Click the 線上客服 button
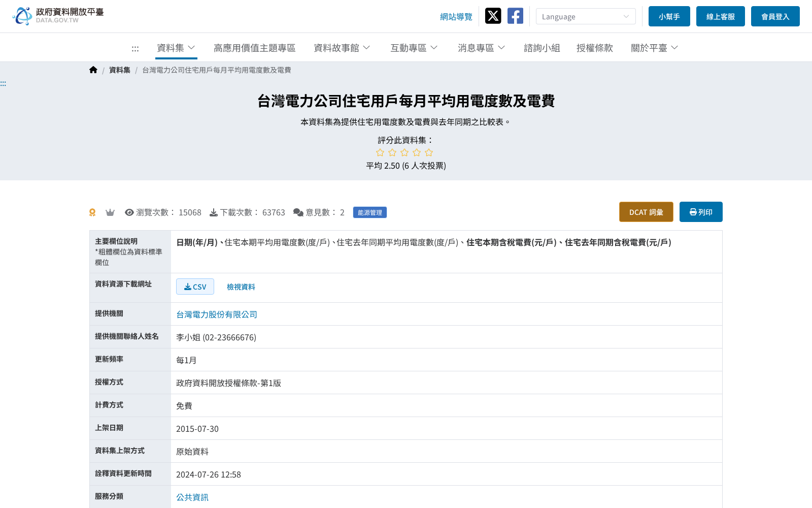812x508 pixels. pos(721,16)
